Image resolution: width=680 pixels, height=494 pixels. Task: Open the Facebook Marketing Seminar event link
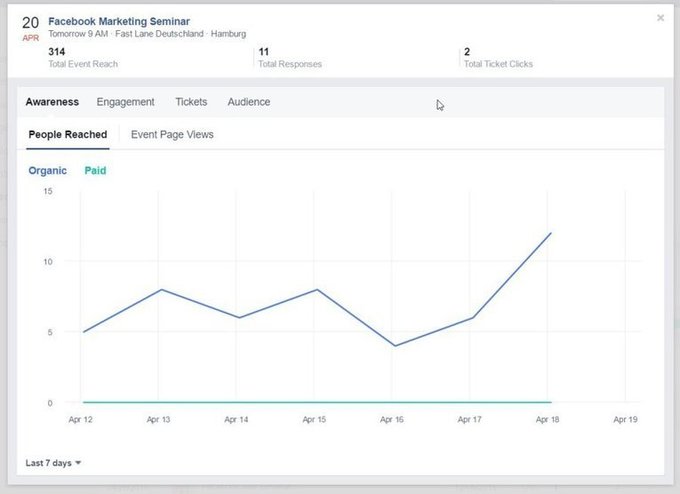[x=119, y=21]
